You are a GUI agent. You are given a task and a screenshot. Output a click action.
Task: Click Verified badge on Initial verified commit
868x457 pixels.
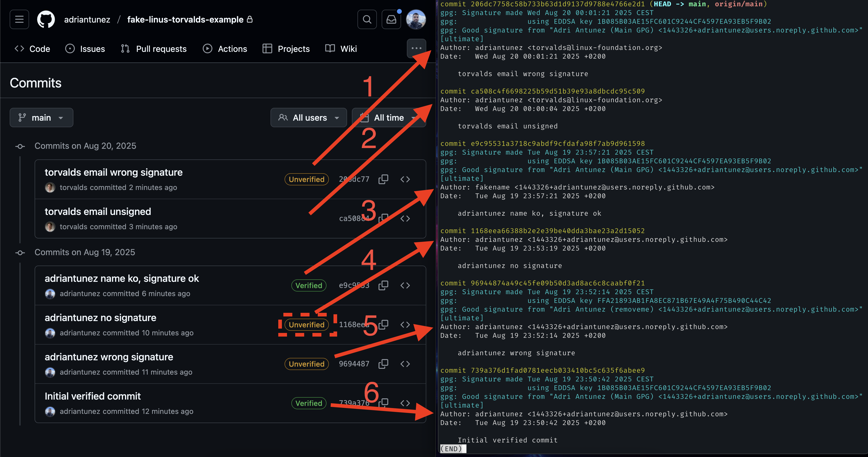(x=309, y=403)
